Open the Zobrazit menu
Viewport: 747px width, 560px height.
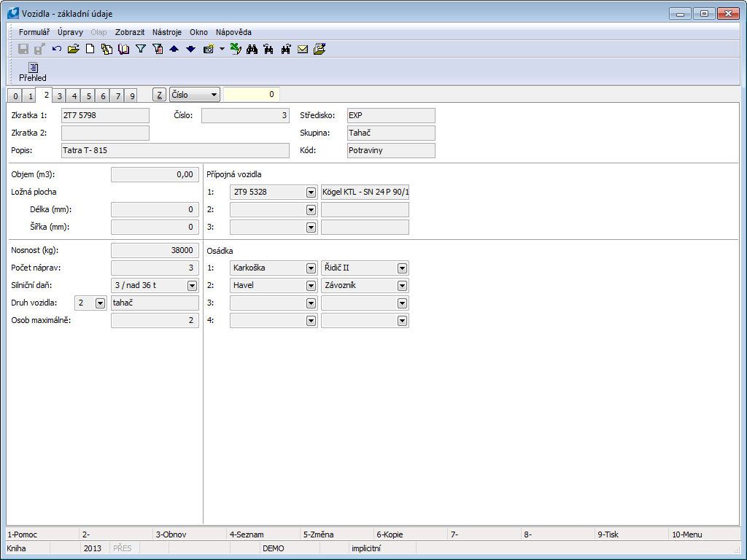coord(130,32)
